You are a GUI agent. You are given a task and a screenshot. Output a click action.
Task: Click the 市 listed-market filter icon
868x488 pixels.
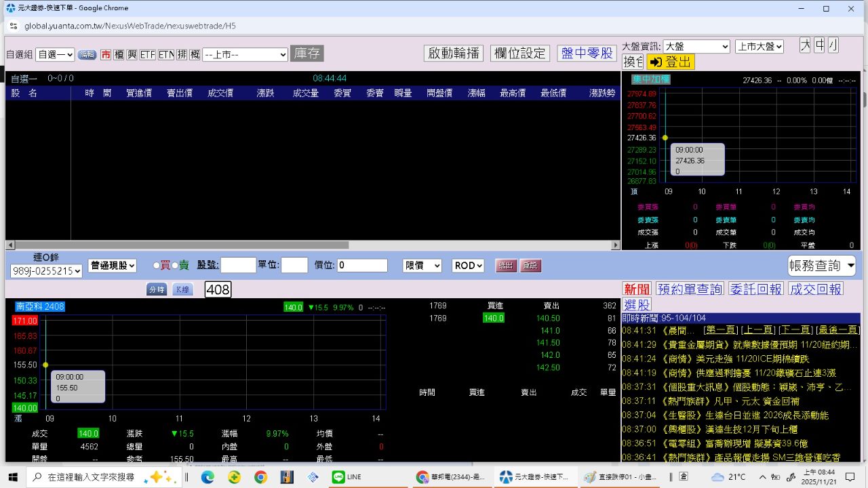click(x=106, y=55)
